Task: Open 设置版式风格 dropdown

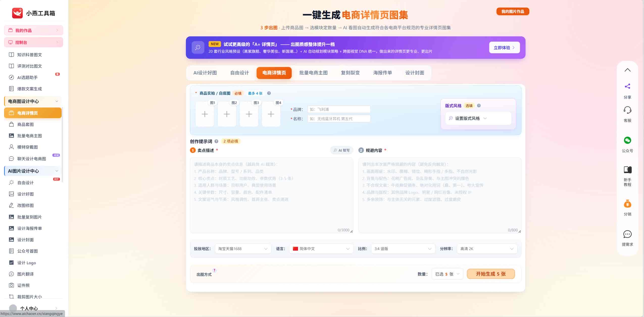Action: coord(478,118)
